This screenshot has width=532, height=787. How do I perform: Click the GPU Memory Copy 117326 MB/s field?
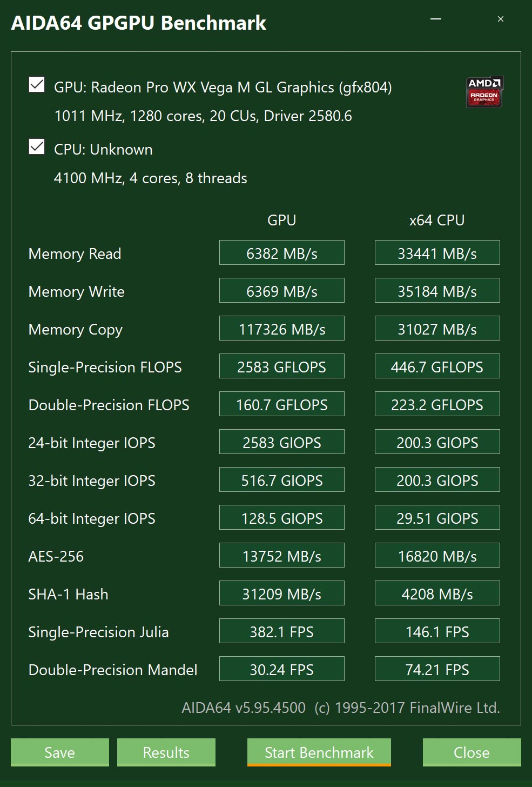click(282, 328)
